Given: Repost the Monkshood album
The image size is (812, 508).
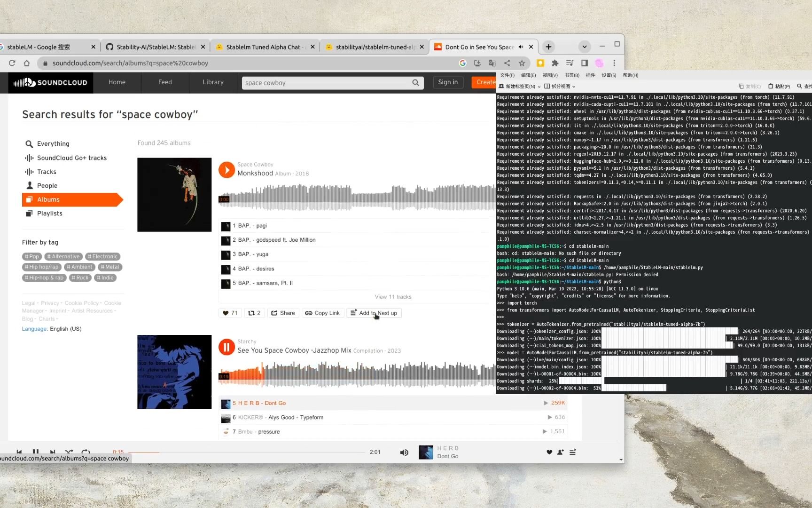Looking at the screenshot, I should point(254,313).
